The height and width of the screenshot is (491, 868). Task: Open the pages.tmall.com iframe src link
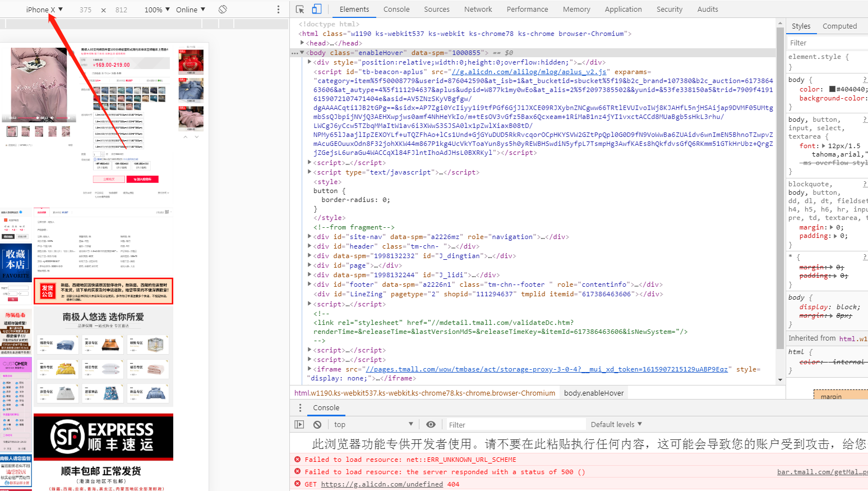[547, 369]
